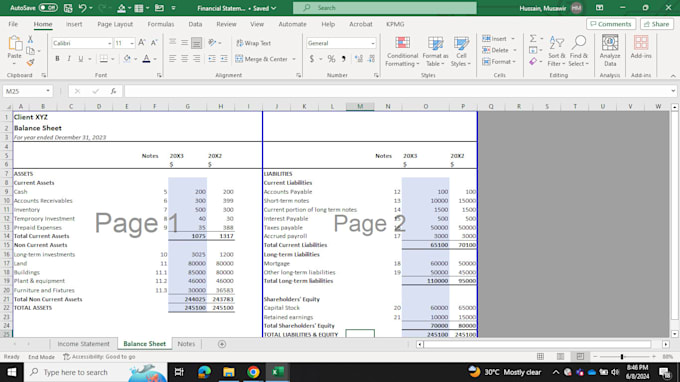Open Find & Select menu
The width and height of the screenshot is (680, 382).
click(579, 51)
